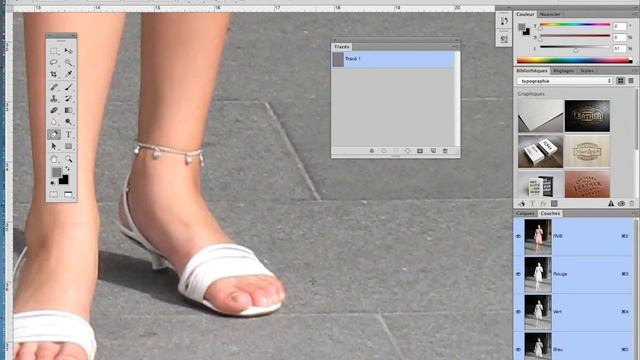640x360 pixels.
Task: Select the Gradient tool
Action: tap(69, 110)
